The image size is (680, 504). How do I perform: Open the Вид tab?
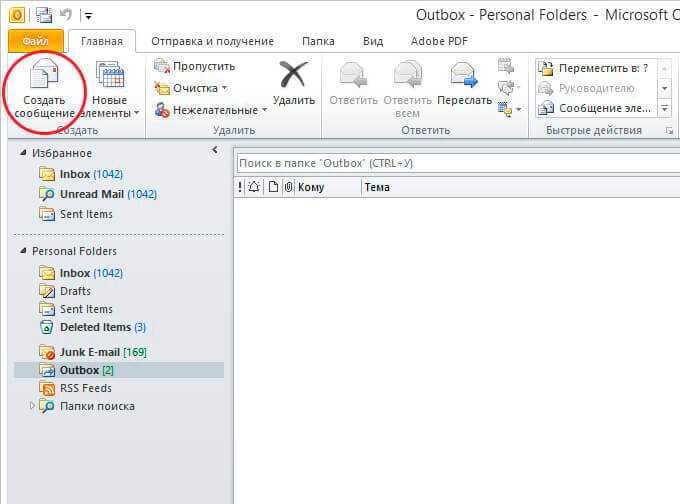click(x=373, y=41)
